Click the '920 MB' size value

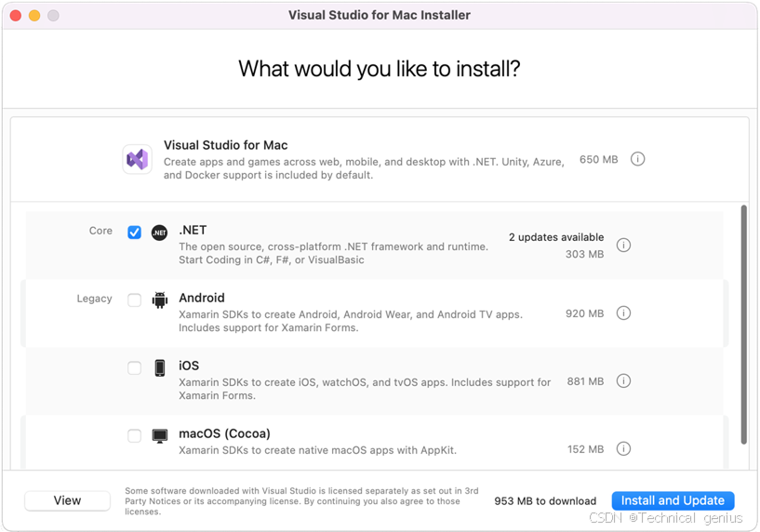click(584, 313)
